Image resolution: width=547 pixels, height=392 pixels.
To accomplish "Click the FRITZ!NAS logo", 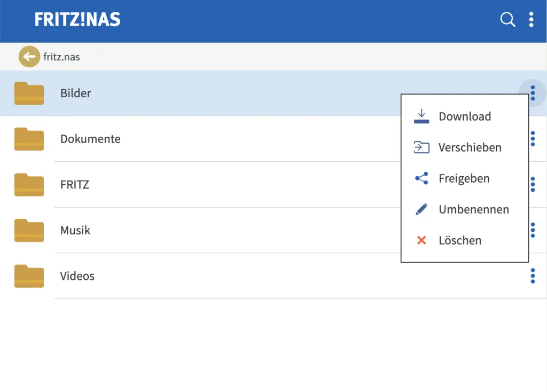I will pos(77,20).
